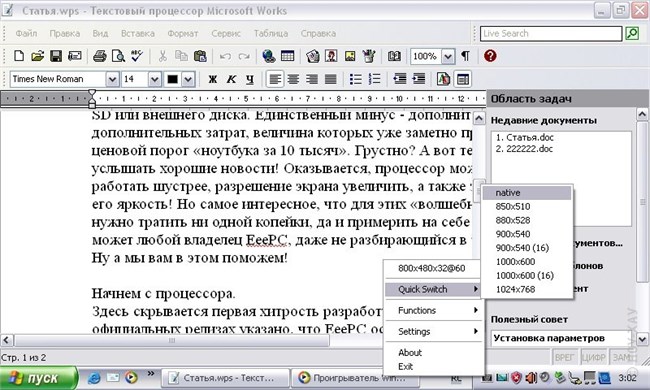Paste from clipboard using the toolbar icon
Screen dimensions: 650x390
[200, 56]
